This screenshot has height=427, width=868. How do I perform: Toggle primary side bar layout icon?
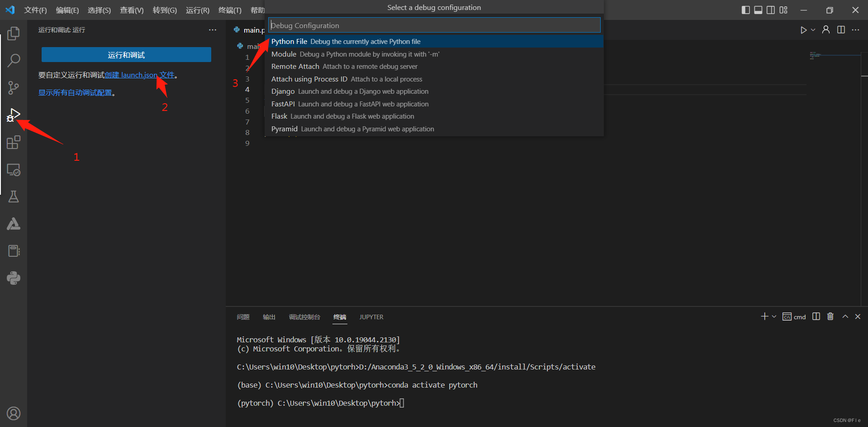click(x=746, y=10)
